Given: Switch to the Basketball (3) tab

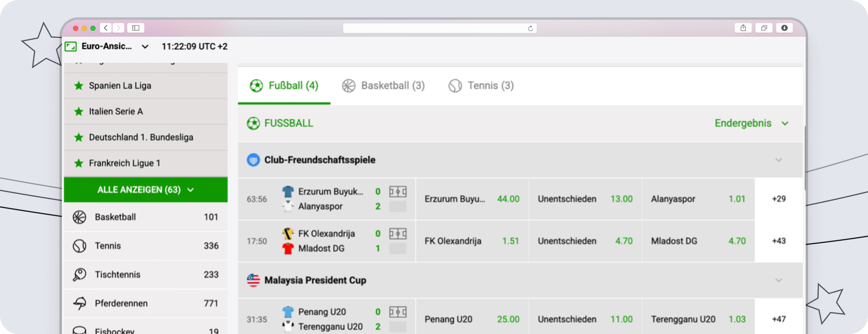Looking at the screenshot, I should (x=383, y=85).
